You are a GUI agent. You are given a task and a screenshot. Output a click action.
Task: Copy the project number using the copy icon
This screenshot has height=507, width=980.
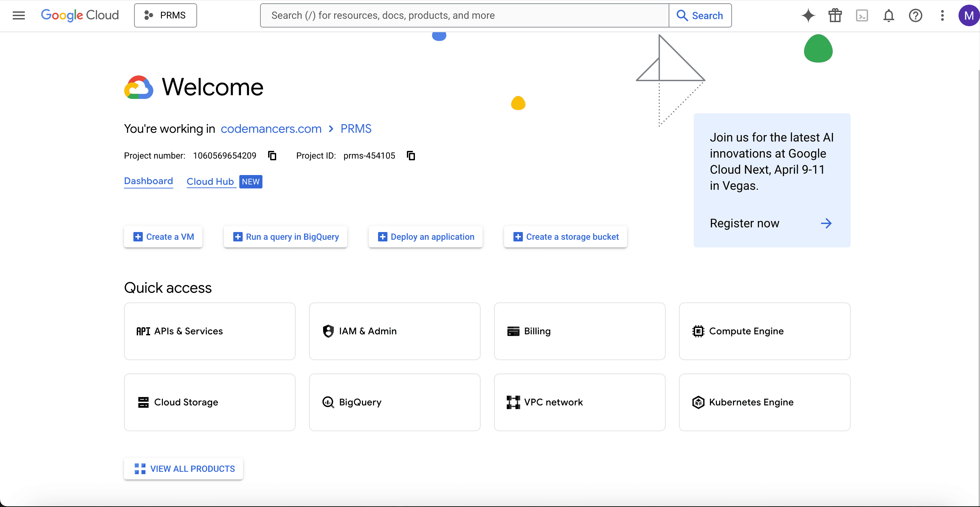[x=272, y=155]
